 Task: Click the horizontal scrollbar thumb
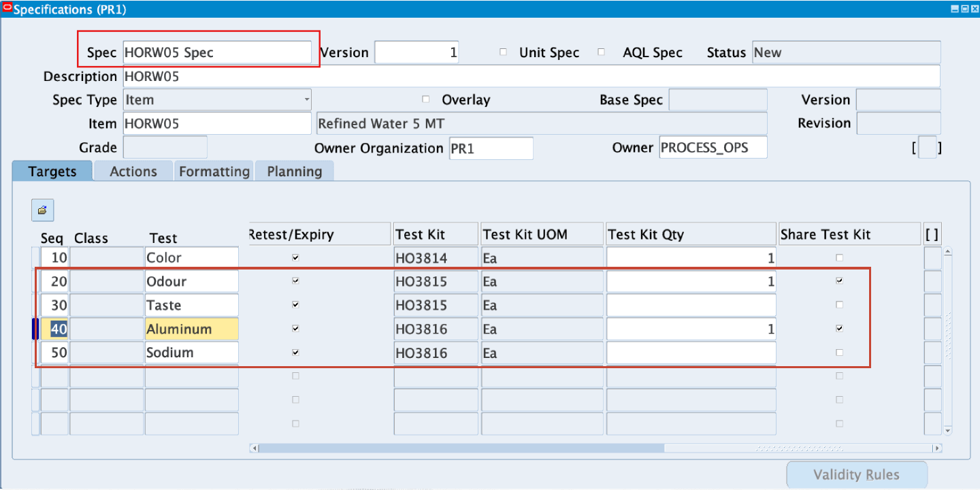pos(461,448)
